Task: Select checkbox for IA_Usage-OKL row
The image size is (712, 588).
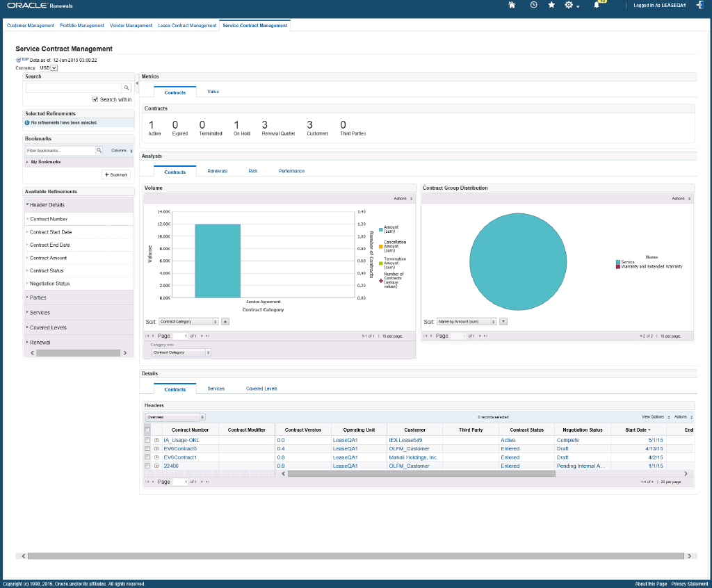Action: pos(147,440)
